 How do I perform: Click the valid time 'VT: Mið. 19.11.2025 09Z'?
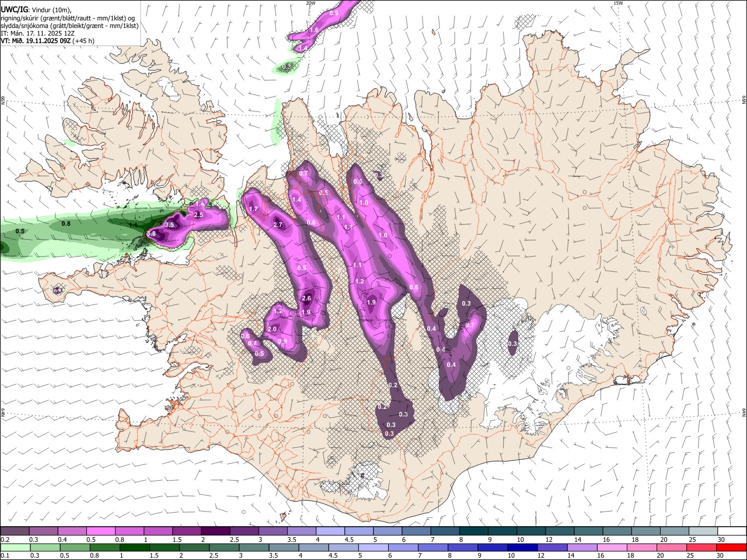pyautogui.click(x=36, y=41)
